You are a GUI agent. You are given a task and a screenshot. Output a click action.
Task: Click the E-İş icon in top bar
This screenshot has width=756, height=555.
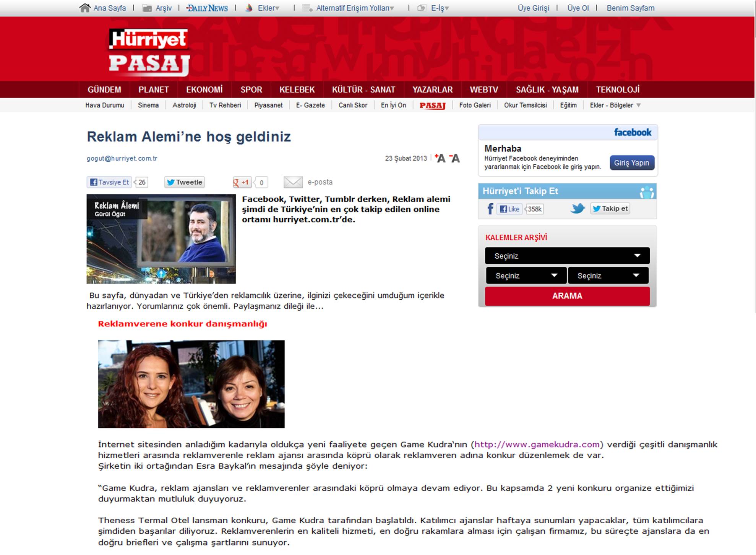[421, 8]
